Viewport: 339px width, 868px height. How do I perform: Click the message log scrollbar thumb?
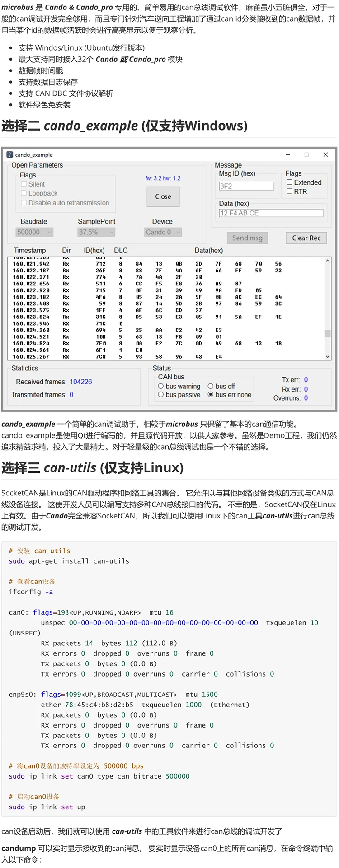click(x=328, y=334)
